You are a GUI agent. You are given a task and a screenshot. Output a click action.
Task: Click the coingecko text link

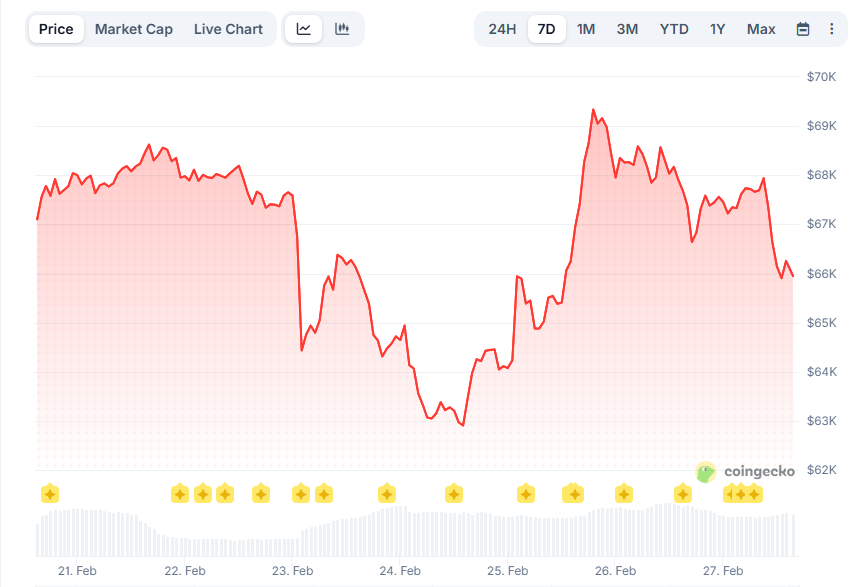(x=761, y=471)
